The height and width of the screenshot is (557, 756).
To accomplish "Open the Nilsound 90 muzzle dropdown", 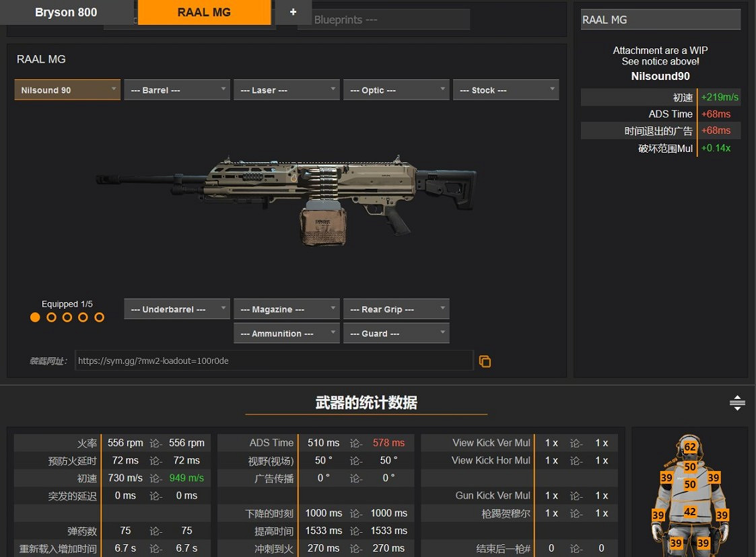I will click(67, 90).
